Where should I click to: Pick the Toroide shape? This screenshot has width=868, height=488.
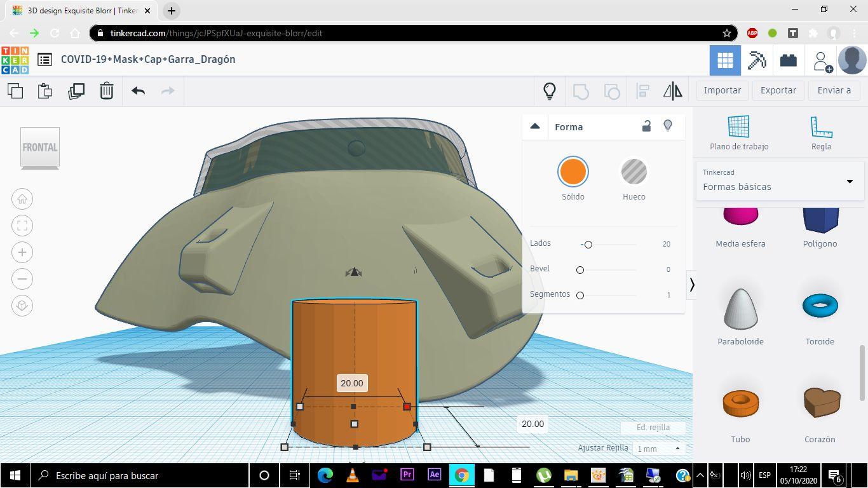[x=820, y=316]
